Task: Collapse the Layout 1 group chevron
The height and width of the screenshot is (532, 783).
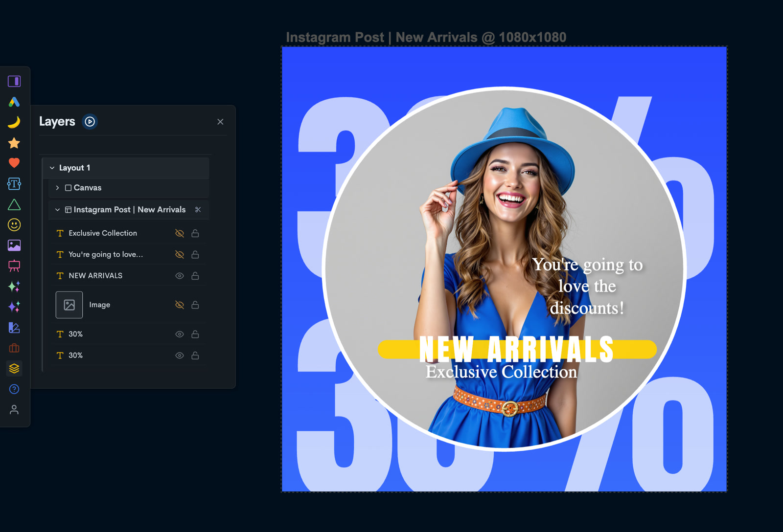Action: (x=52, y=168)
